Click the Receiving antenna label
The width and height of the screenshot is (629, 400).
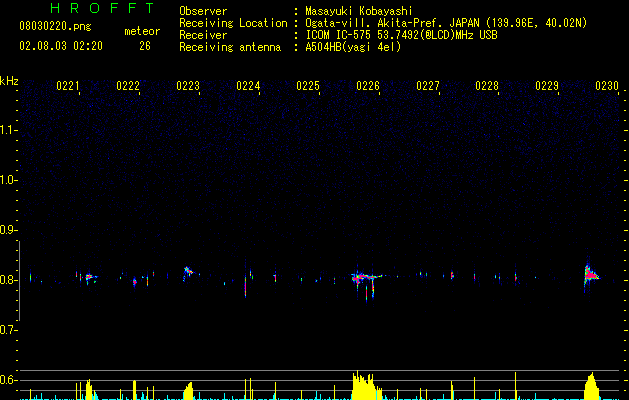(230, 47)
